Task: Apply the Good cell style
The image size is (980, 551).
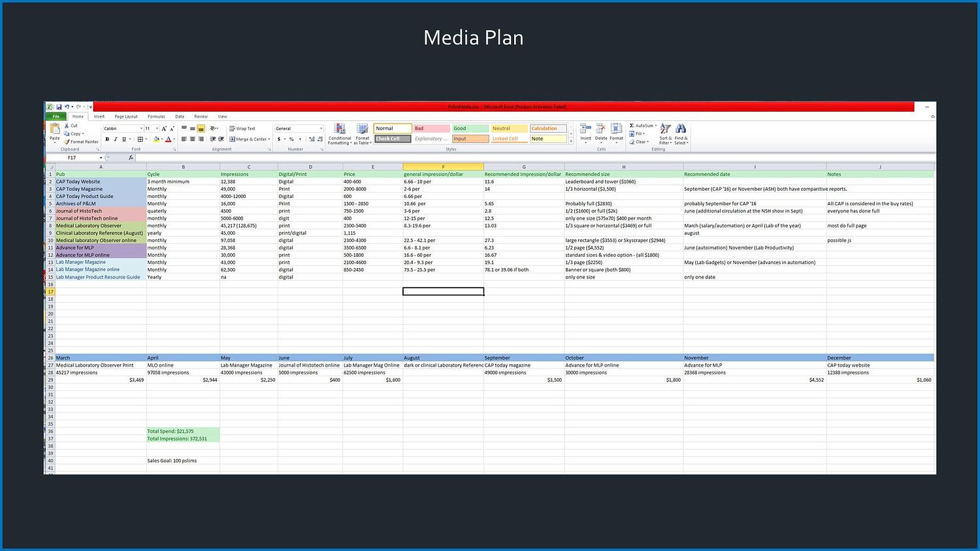Action: pos(470,128)
